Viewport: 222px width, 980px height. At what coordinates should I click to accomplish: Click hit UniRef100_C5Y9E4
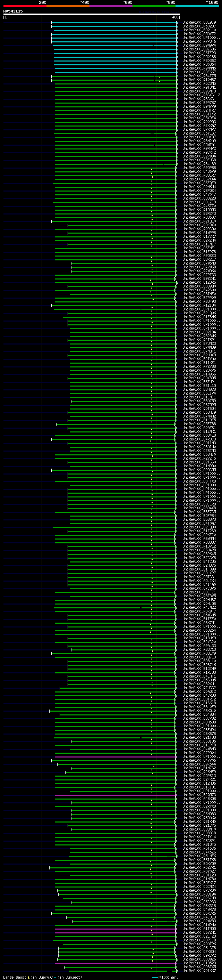point(199,118)
